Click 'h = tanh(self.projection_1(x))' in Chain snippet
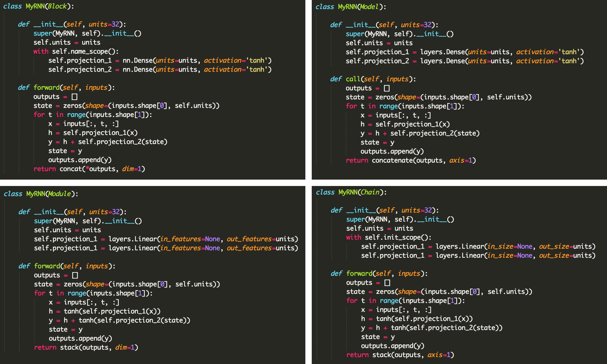 (x=417, y=319)
